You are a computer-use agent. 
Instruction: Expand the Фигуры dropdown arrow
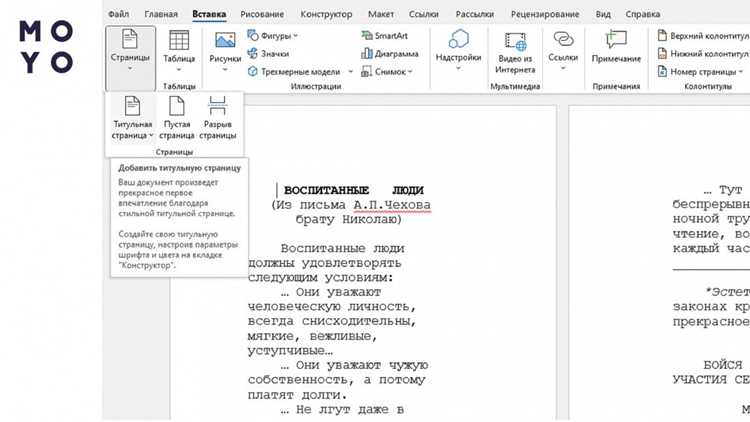(x=295, y=36)
